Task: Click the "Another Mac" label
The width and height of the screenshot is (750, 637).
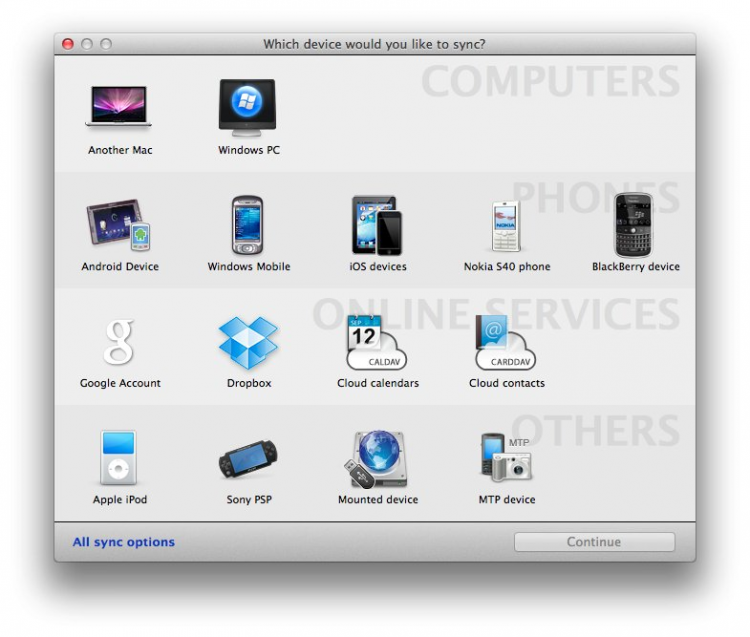Action: [120, 150]
